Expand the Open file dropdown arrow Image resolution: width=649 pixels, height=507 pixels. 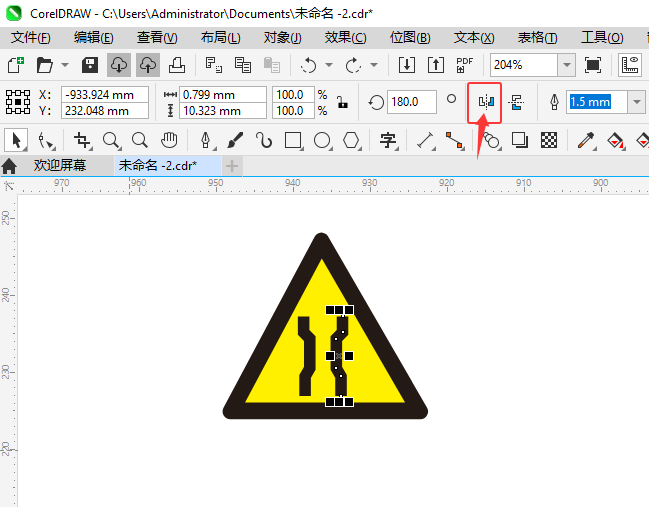65,65
